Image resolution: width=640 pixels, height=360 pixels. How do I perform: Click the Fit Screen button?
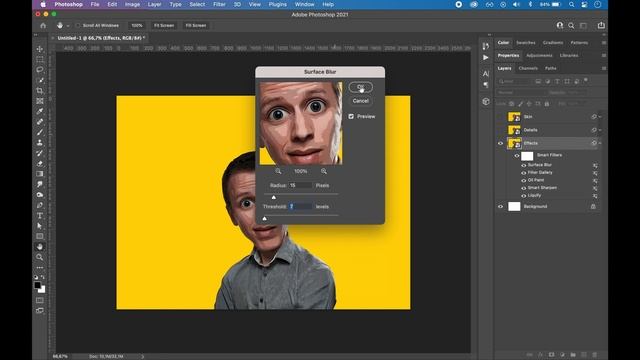click(164, 25)
